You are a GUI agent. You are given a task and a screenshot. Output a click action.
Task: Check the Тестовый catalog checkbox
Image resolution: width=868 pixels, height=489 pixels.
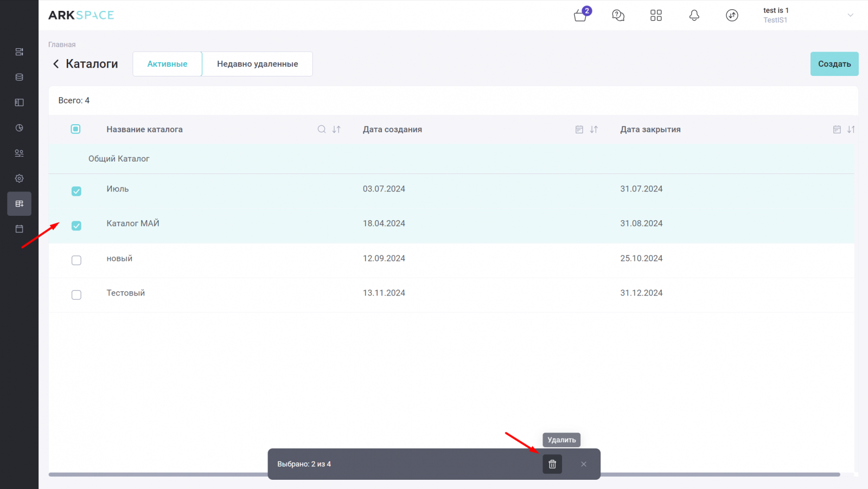coord(76,295)
